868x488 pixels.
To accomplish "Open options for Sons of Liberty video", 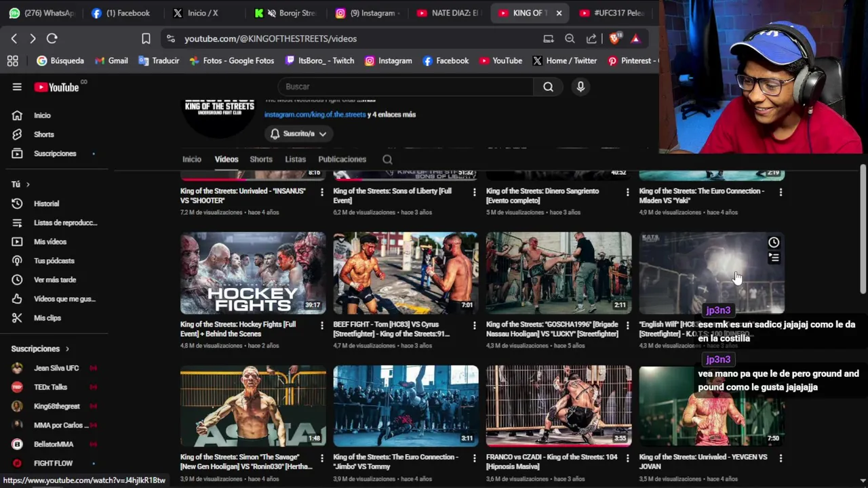I will click(x=475, y=192).
